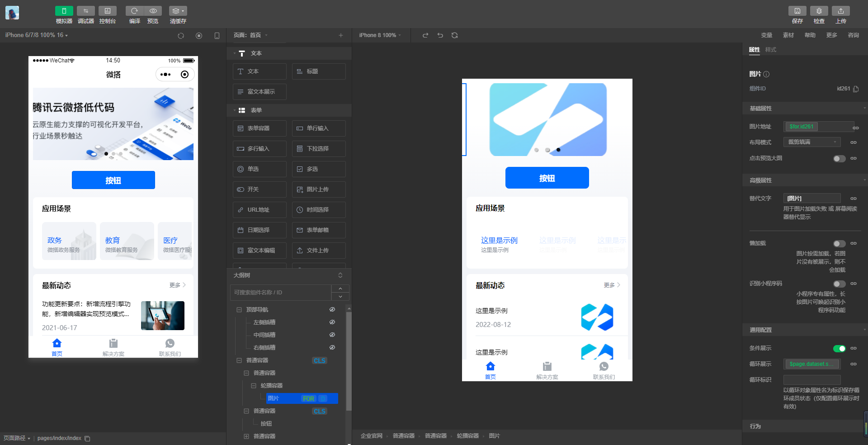Disable the 条件展示 switch
This screenshot has height=445, width=868.
[x=840, y=349]
